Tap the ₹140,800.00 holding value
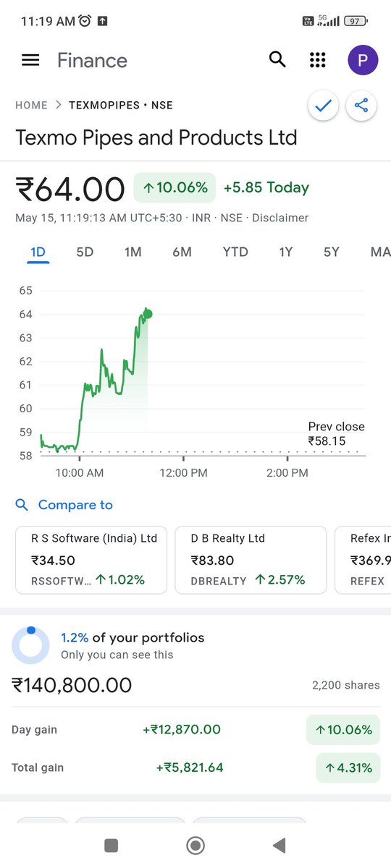Image resolution: width=391 pixels, height=868 pixels. (x=72, y=685)
